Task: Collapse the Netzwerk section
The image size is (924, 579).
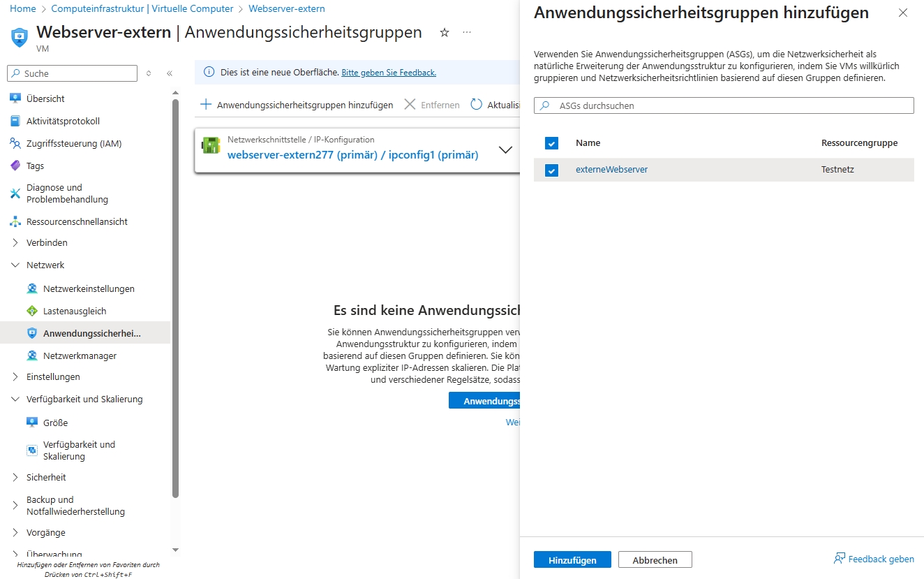Action: click(x=45, y=265)
